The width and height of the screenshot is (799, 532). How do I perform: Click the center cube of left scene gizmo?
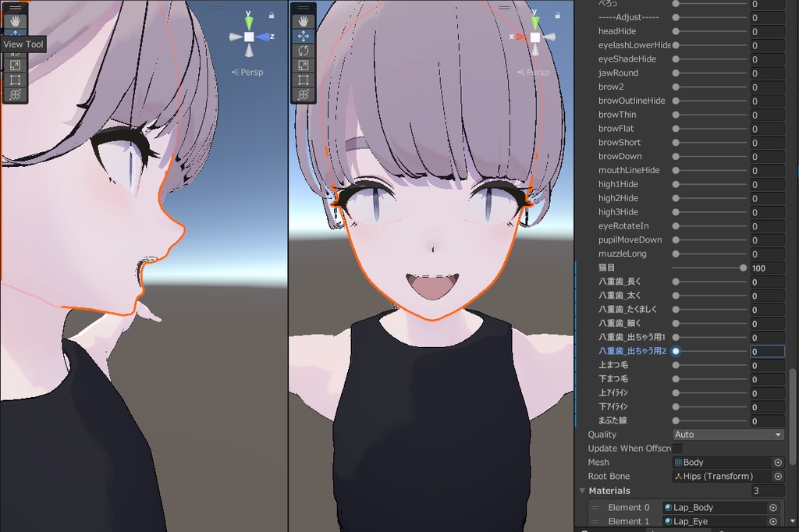coord(249,37)
